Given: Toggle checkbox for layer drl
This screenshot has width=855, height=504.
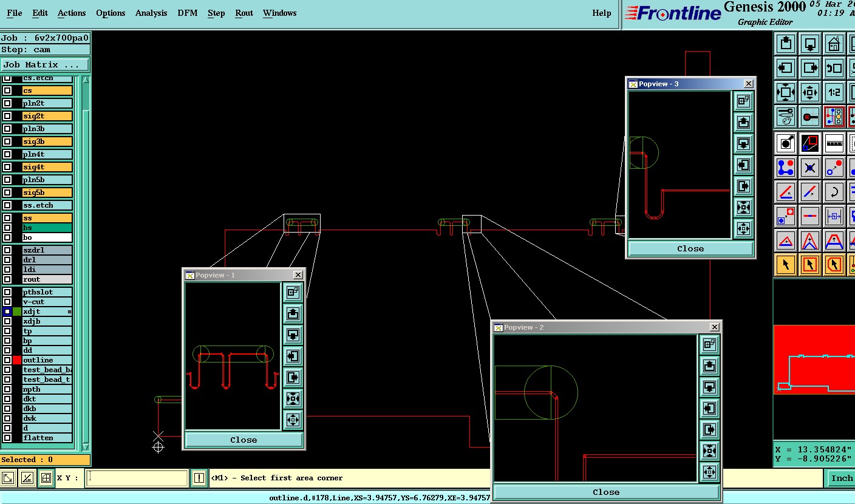Looking at the screenshot, I should (x=7, y=260).
